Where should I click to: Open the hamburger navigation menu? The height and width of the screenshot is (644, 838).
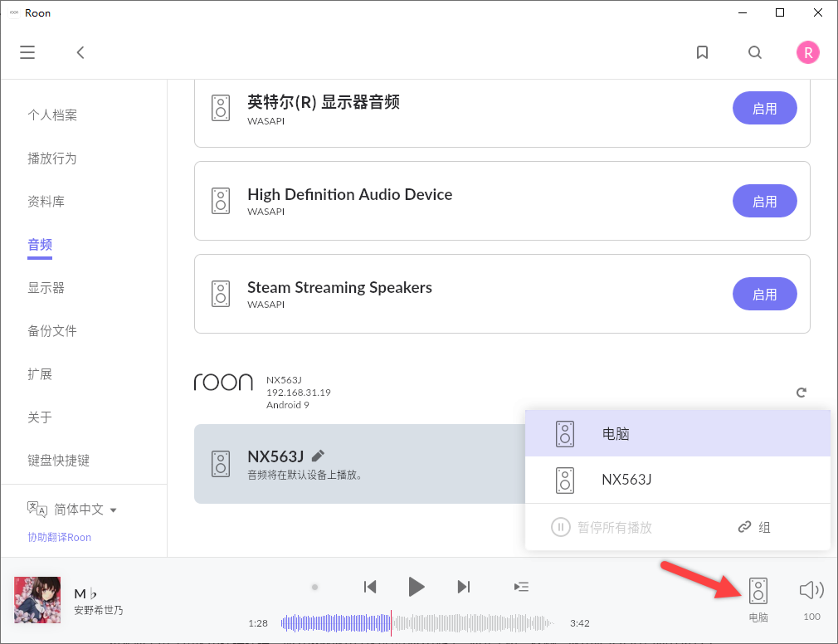click(x=27, y=52)
